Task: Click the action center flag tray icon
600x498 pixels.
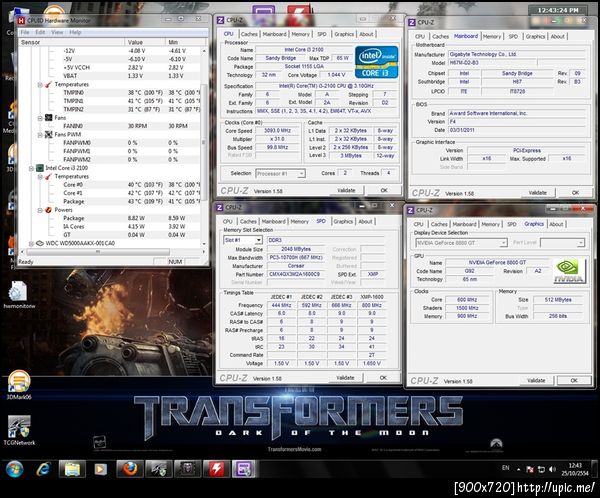Action: (x=530, y=469)
